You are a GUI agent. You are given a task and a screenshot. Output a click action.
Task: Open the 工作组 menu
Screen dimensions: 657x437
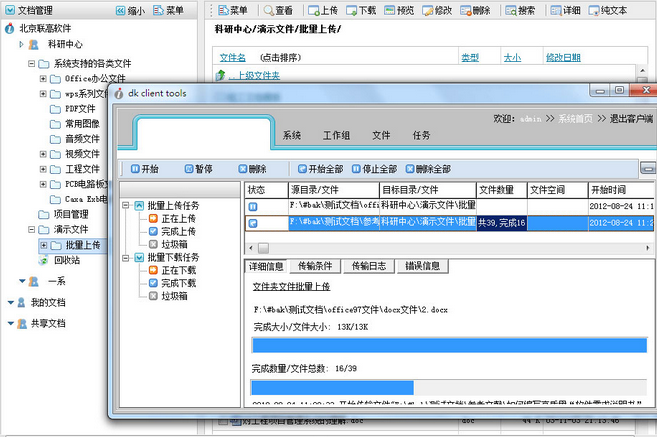[336, 135]
